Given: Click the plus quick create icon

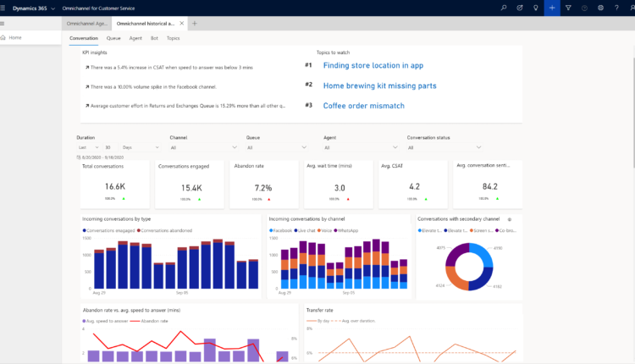Looking at the screenshot, I should (x=552, y=8).
